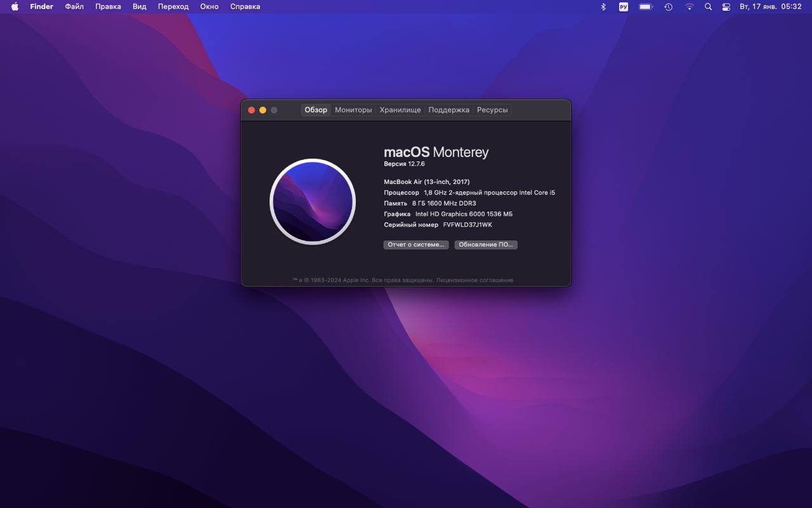The height and width of the screenshot is (508, 812).
Task: Click the battery status icon
Action: (x=645, y=6)
